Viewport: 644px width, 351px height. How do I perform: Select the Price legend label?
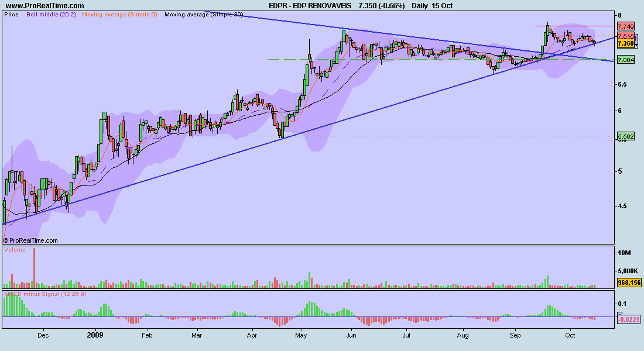pos(12,15)
